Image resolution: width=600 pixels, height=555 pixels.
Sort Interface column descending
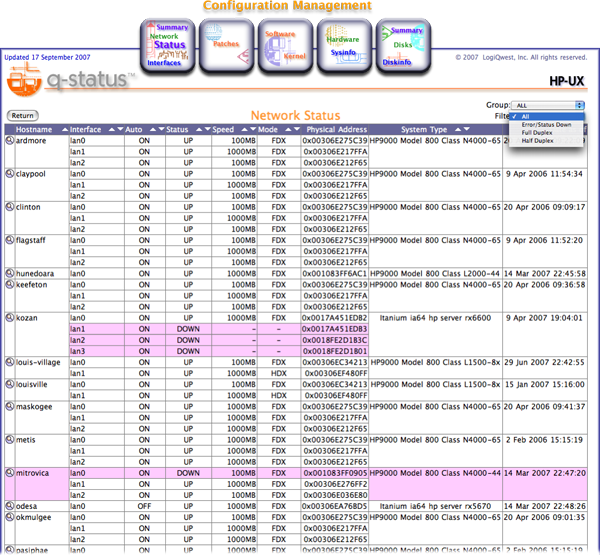(x=120, y=129)
